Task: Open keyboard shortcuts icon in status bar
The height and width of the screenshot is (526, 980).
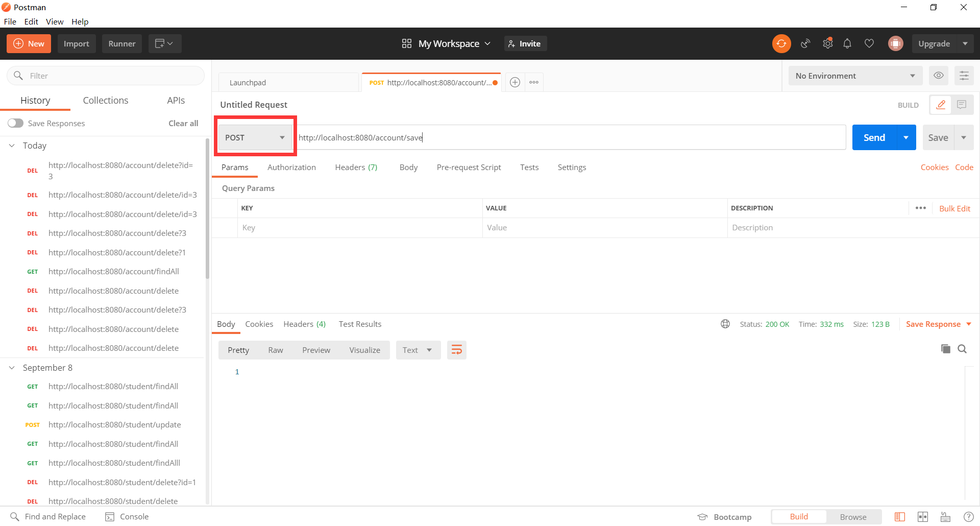Action: pyautogui.click(x=945, y=517)
